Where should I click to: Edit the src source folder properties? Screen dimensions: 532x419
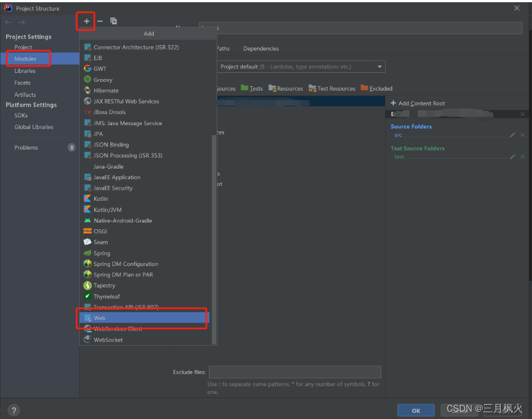(x=513, y=135)
